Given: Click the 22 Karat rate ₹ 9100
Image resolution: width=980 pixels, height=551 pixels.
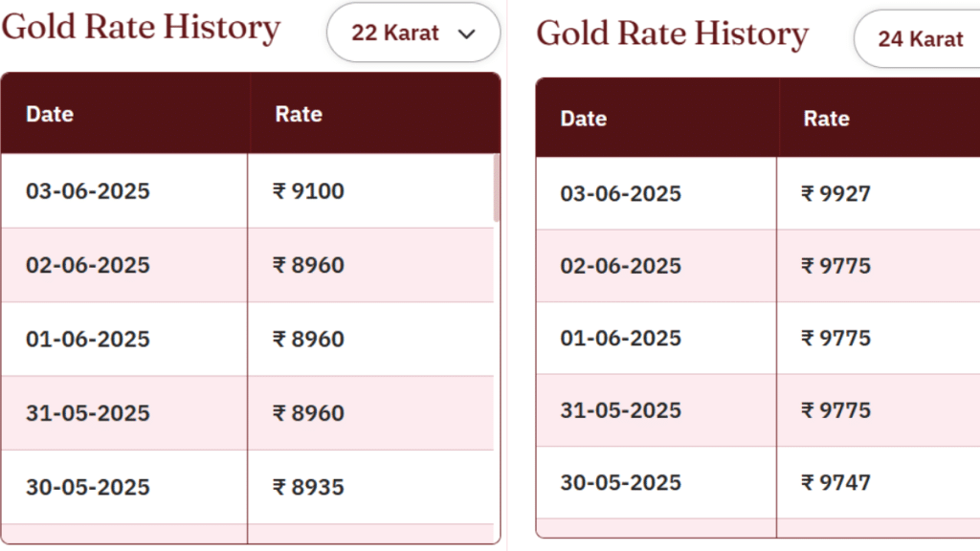Looking at the screenshot, I should tap(308, 191).
